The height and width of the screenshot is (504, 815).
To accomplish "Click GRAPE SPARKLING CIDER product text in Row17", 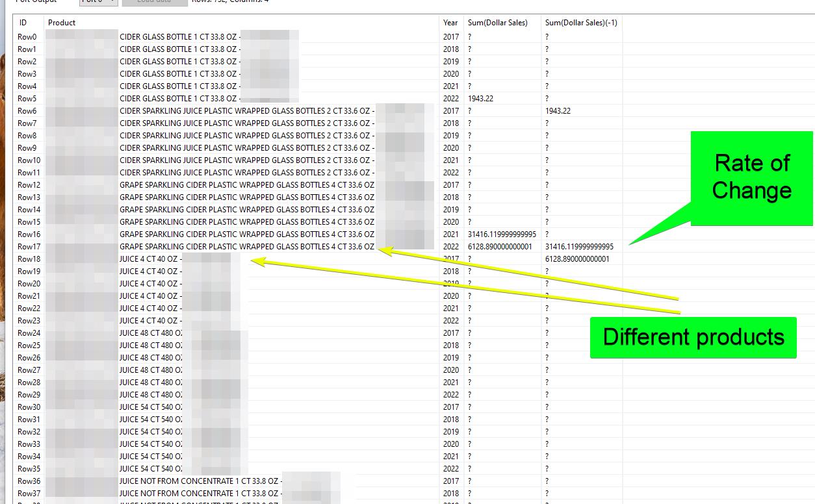I will [247, 247].
